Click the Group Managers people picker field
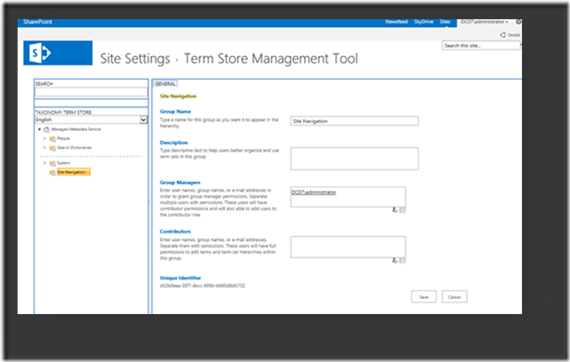Screen dimensions: 570x362 coord(348,197)
